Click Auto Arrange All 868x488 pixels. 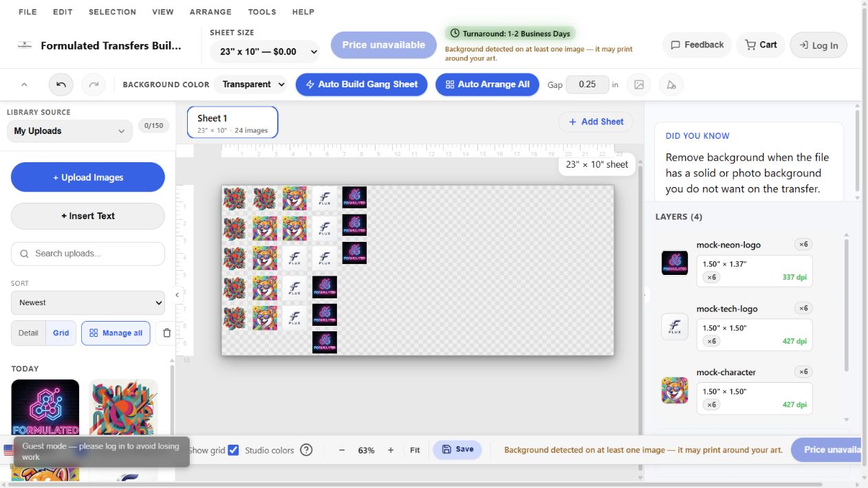click(x=487, y=85)
